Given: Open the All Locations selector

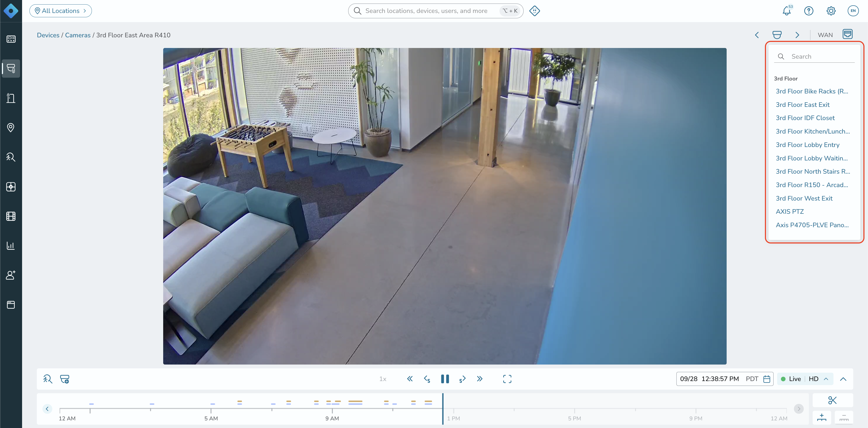Looking at the screenshot, I should click(x=61, y=11).
